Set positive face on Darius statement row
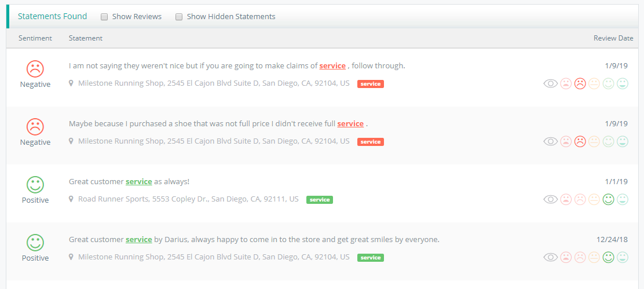Screen dimensions: 644x289 [608, 257]
